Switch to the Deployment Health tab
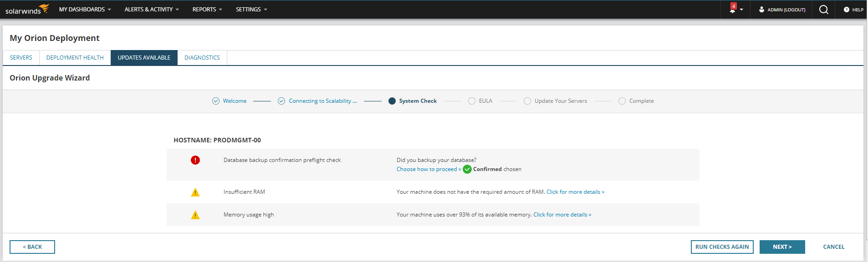Image resolution: width=868 pixels, height=262 pixels. click(x=75, y=58)
